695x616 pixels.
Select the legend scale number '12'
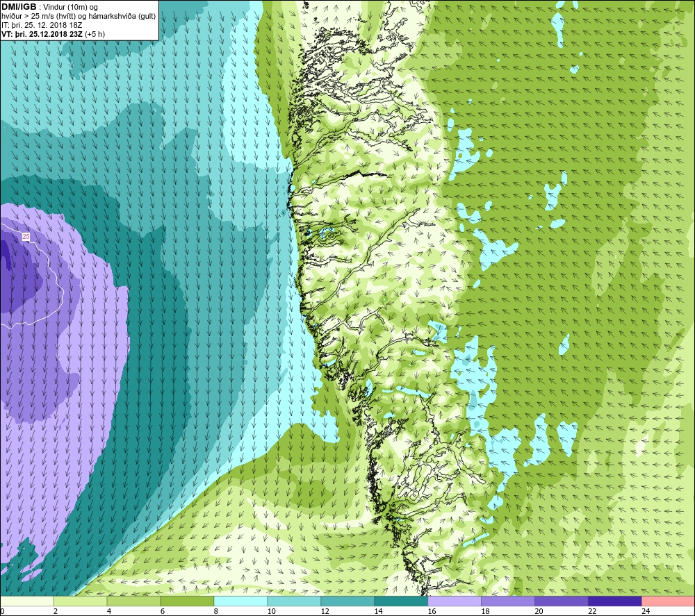pos(325,611)
